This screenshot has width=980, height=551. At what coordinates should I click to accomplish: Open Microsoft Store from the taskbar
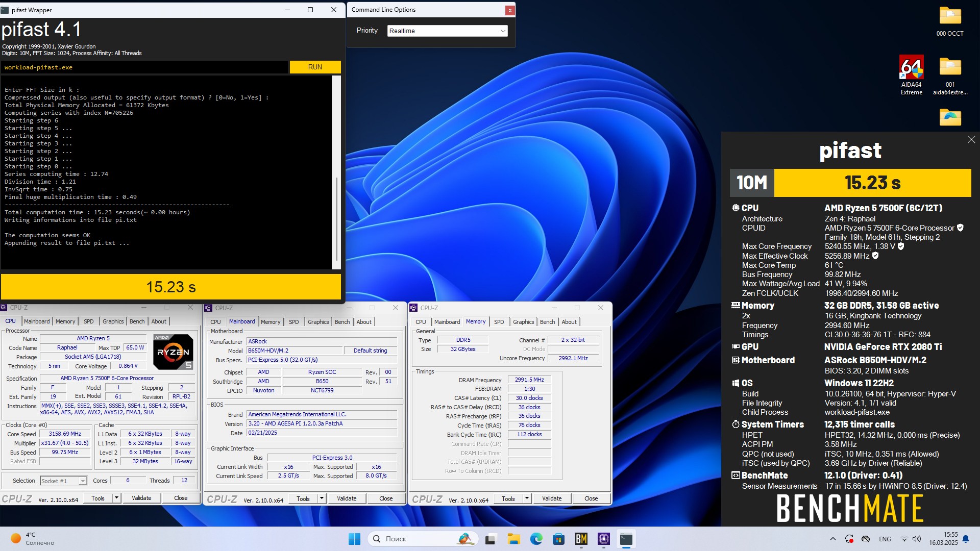[558, 539]
